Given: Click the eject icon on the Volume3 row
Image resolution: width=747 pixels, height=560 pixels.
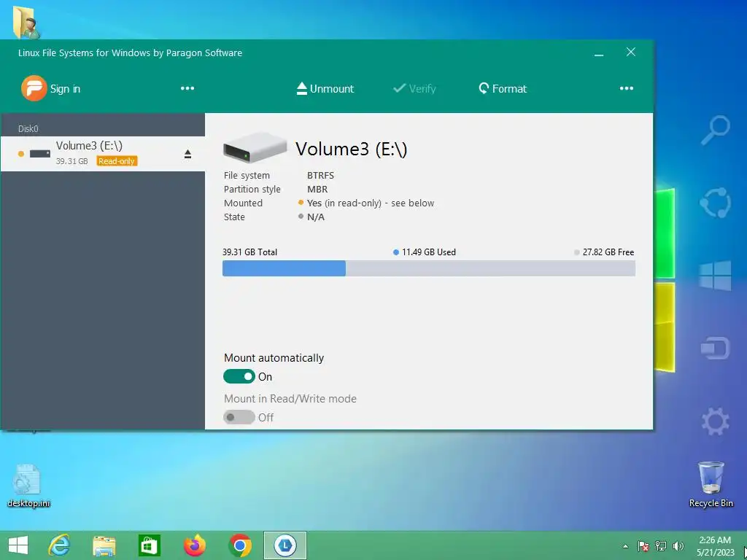Looking at the screenshot, I should [x=187, y=154].
